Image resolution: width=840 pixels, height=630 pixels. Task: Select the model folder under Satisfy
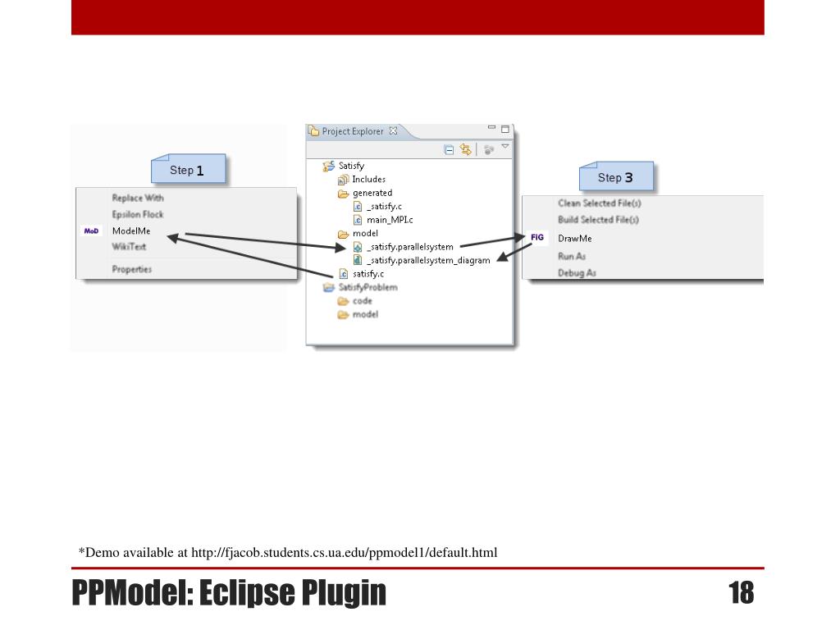click(x=365, y=233)
